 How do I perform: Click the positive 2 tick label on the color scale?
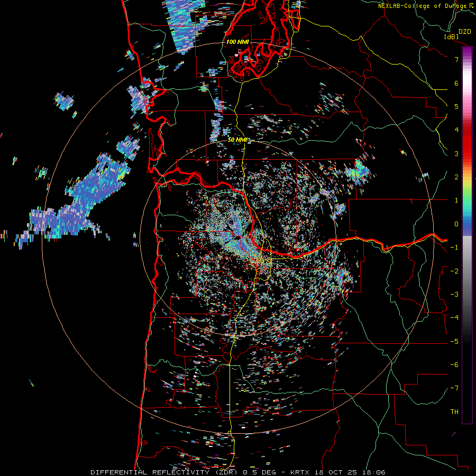click(456, 177)
